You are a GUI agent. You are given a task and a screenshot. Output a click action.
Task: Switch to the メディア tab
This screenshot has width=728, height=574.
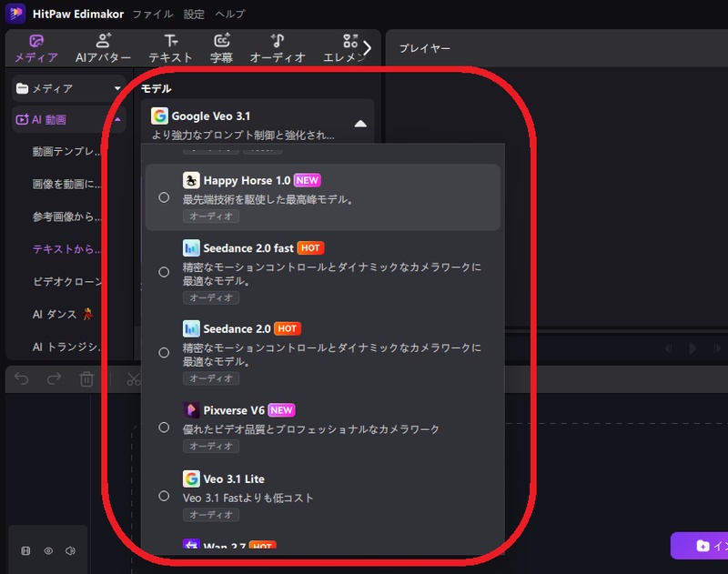pos(36,48)
